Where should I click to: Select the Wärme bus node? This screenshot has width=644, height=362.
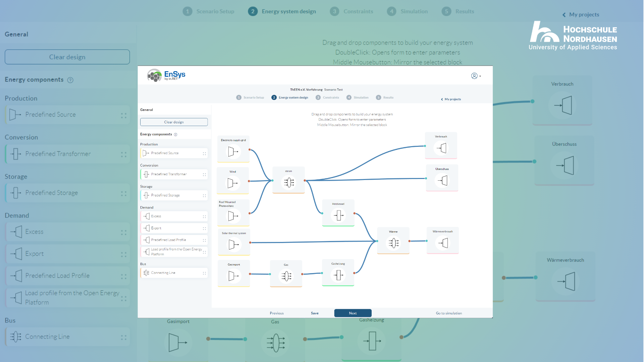pos(393,241)
